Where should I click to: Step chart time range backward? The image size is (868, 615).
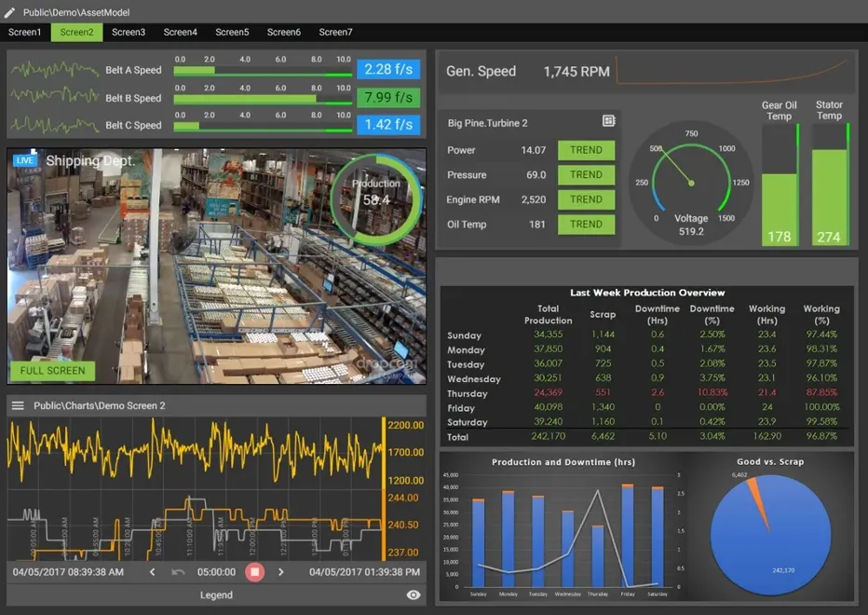click(153, 571)
